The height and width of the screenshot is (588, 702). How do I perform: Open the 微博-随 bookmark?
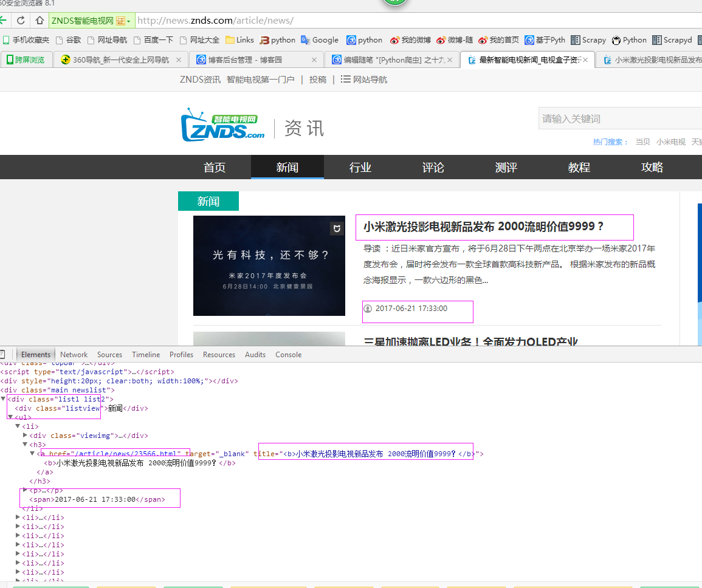pyautogui.click(x=455, y=40)
